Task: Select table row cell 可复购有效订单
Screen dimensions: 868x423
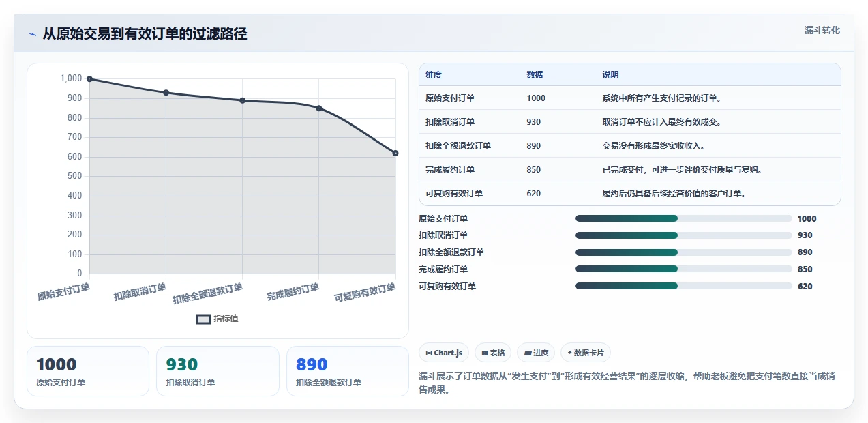Action: click(454, 194)
